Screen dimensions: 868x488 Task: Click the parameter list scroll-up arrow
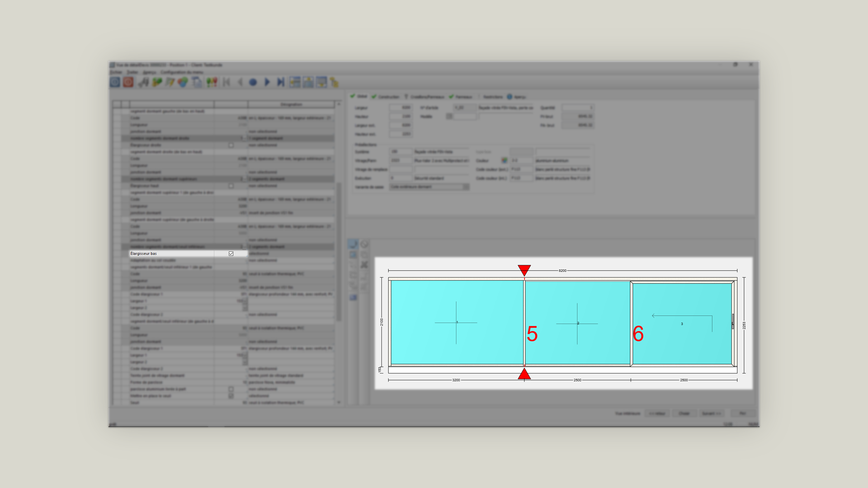pos(339,104)
